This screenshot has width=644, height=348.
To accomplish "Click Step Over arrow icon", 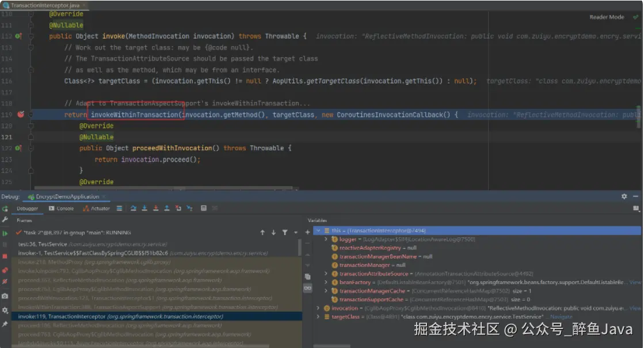I will (x=134, y=209).
